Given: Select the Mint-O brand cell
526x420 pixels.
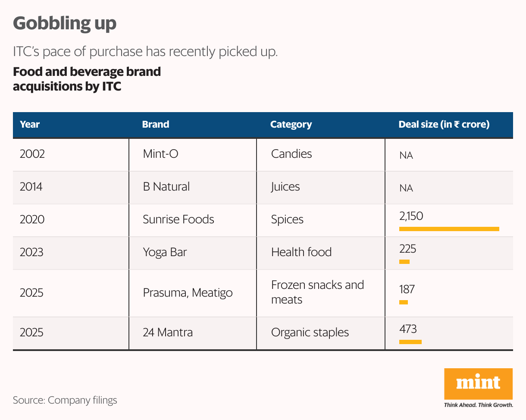Looking at the screenshot, I should (x=160, y=154).
